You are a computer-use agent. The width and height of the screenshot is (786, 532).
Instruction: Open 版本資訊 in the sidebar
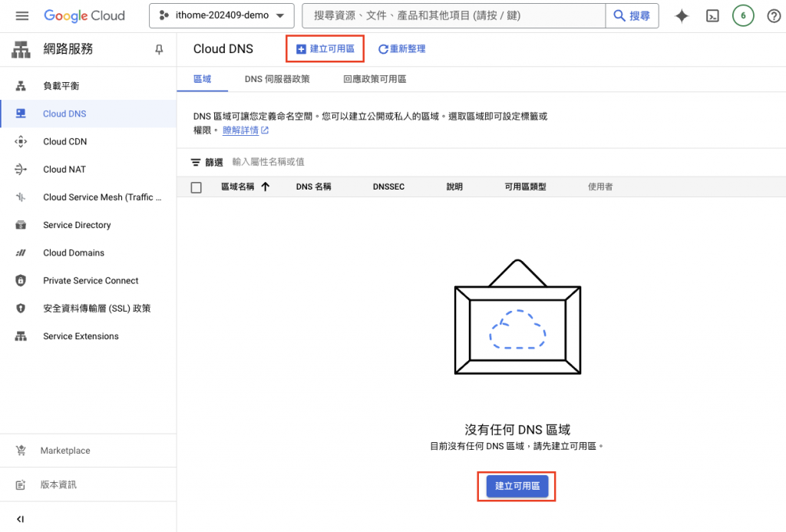tap(58, 485)
